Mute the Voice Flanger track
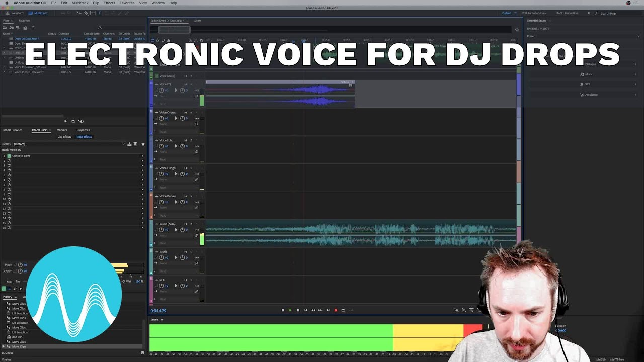 tap(185, 168)
